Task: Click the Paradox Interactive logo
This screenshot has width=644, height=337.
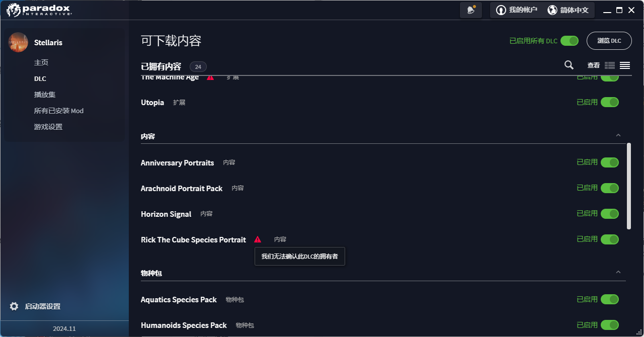Action: point(39,10)
